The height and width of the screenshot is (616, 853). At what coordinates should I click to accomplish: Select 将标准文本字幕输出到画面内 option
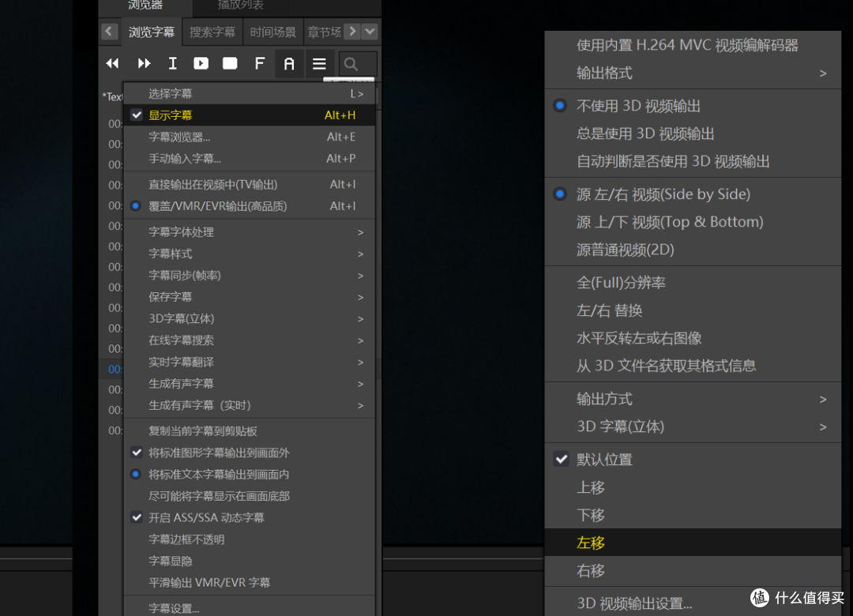pos(250,475)
